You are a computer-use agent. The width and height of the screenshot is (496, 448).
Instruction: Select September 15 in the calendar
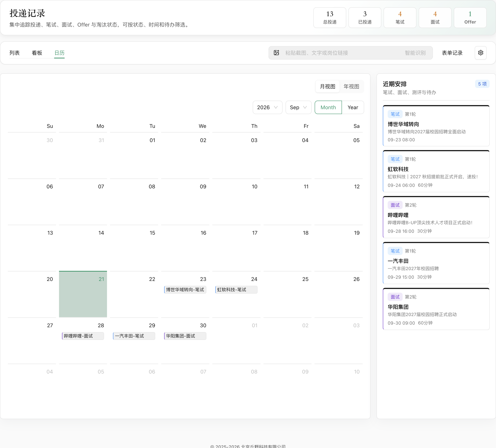tap(134, 248)
